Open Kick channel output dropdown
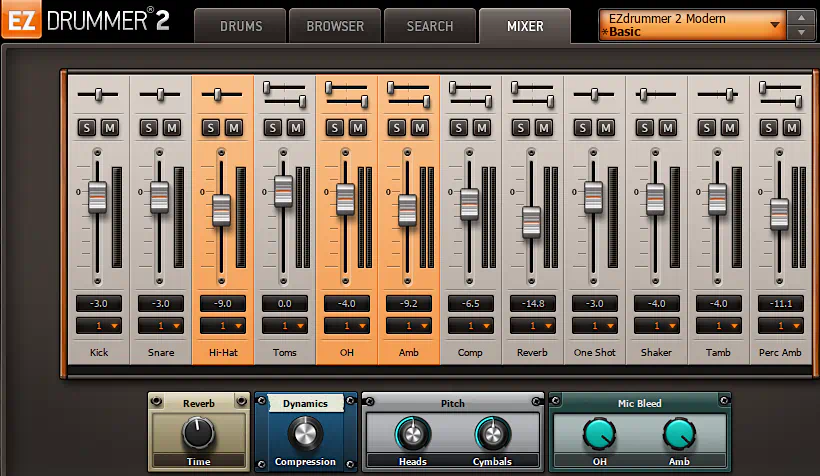 (x=99, y=326)
